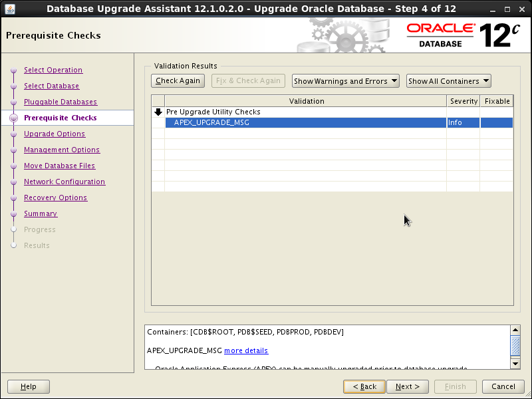
Task: Maximize the Database Upgrade Assistant window
Action: pyautogui.click(x=507, y=9)
